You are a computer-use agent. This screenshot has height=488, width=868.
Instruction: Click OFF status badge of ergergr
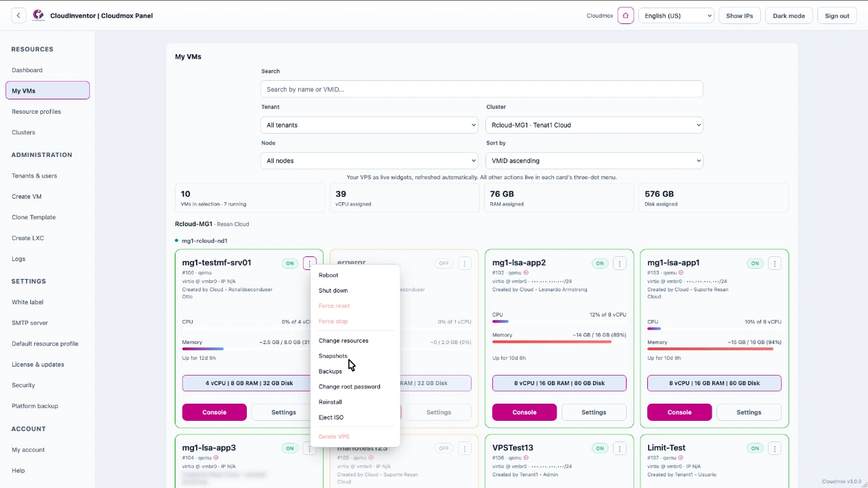[x=444, y=263]
